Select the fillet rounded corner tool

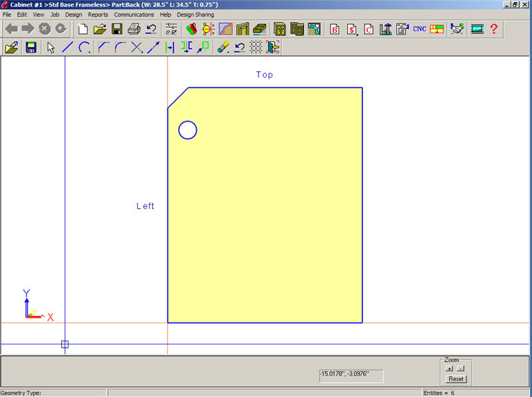pyautogui.click(x=120, y=47)
